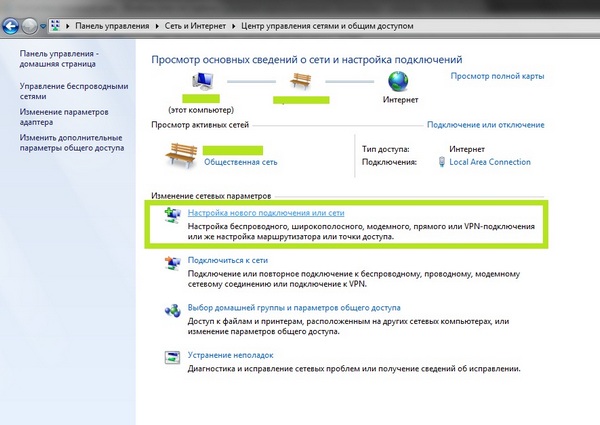Click description starting Подключение или повторное подключение
The image size is (600, 425).
[354, 279]
